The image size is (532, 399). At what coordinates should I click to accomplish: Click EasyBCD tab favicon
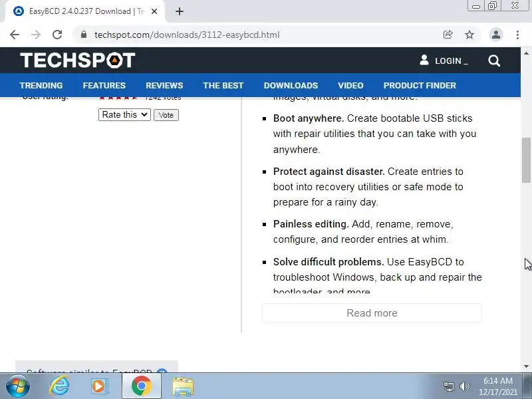tap(19, 11)
